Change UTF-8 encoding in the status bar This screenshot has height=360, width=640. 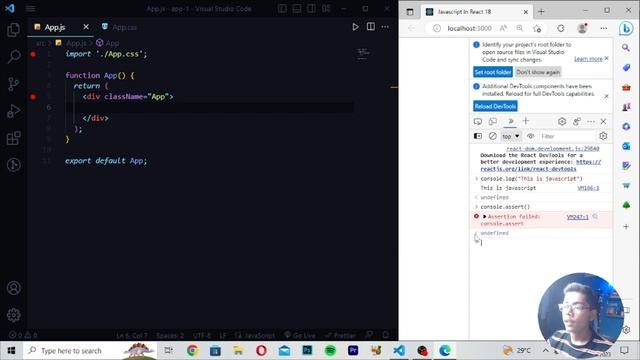click(x=202, y=336)
